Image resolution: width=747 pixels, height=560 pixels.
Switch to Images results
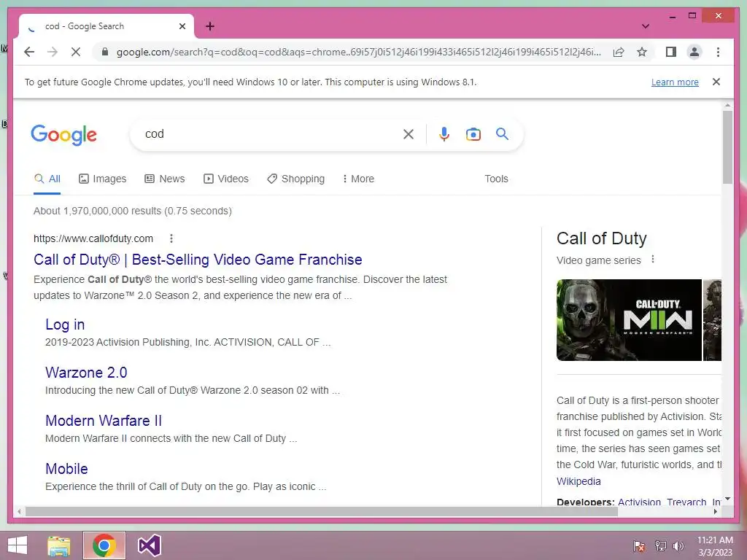tap(102, 179)
